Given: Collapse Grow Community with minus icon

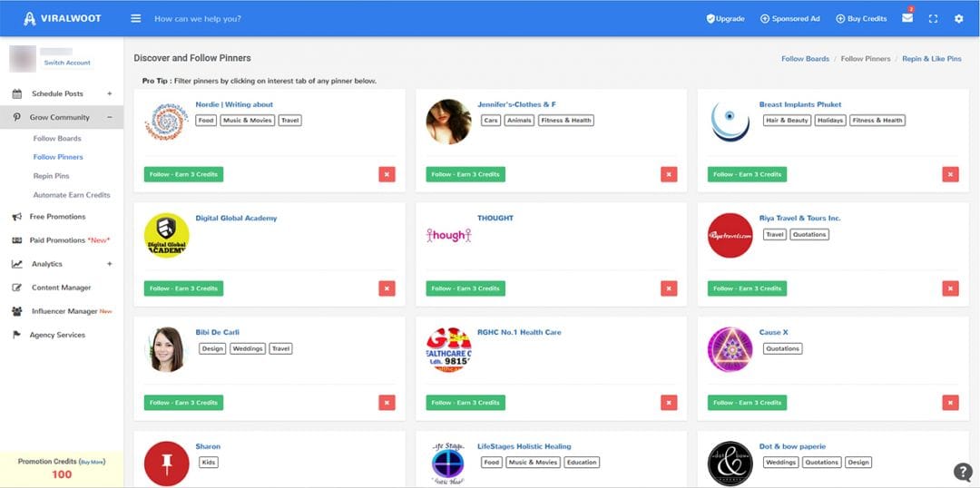Looking at the screenshot, I should coord(110,118).
